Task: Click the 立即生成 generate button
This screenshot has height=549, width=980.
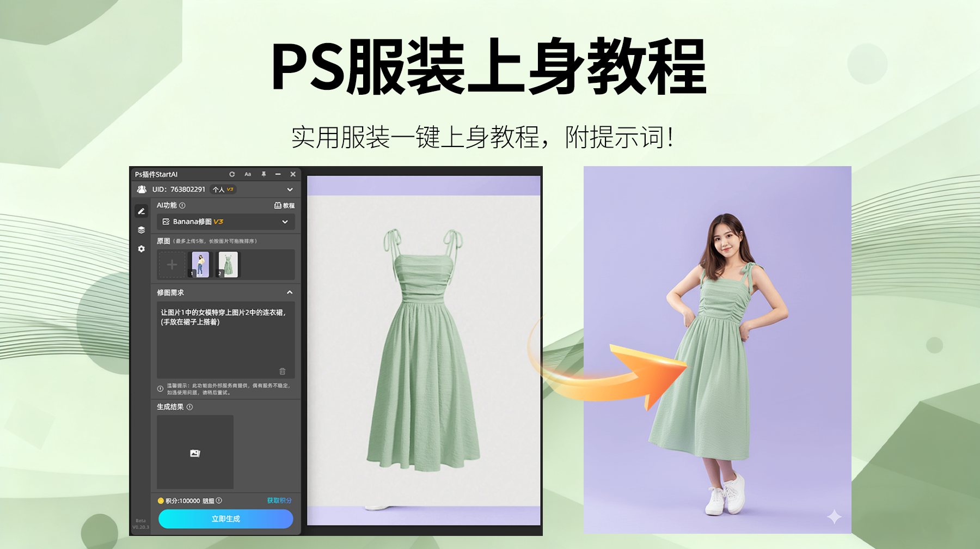Action: [225, 518]
